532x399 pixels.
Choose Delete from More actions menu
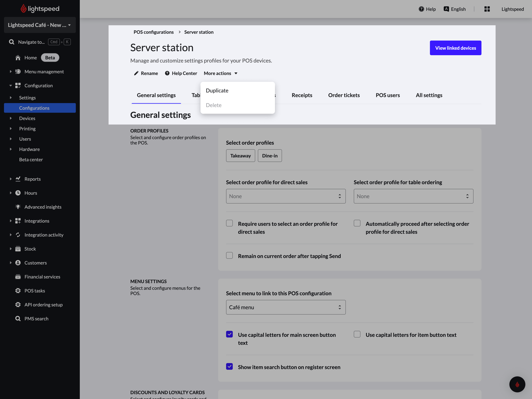[238, 105]
